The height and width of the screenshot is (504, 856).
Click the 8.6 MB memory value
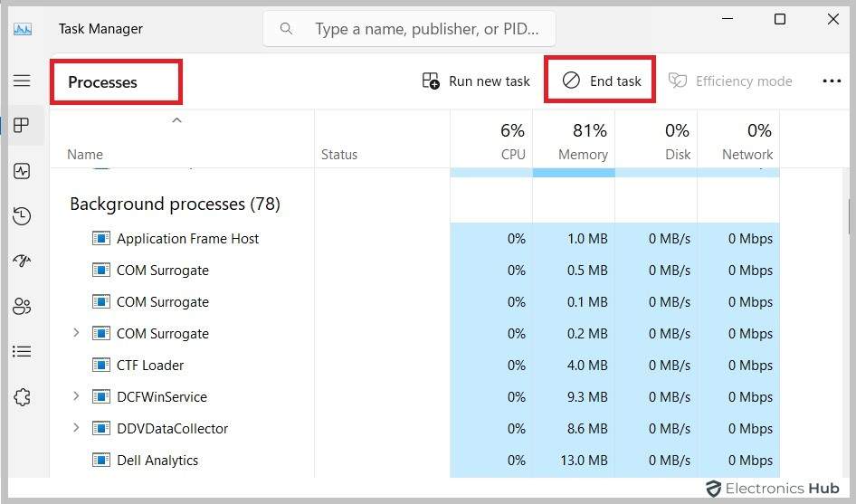(x=587, y=429)
